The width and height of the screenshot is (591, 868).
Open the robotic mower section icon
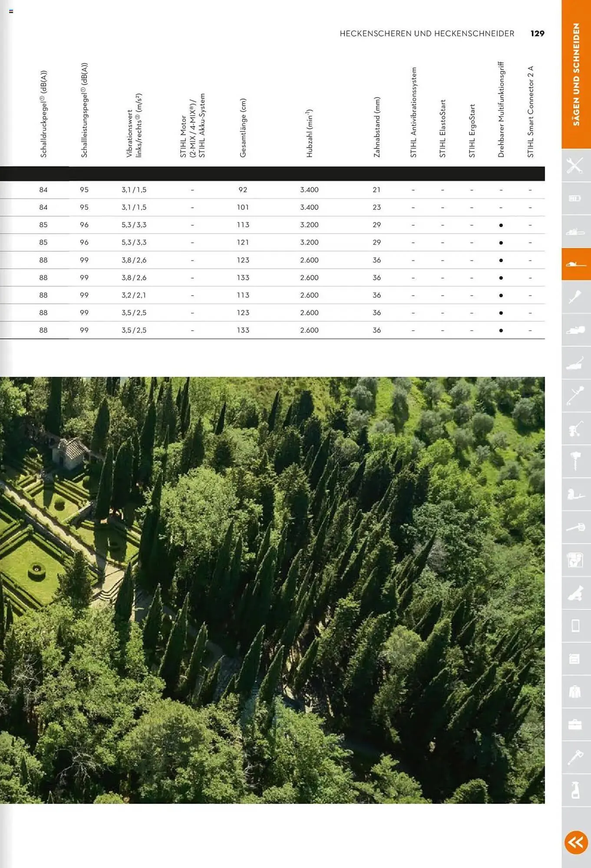click(576, 330)
